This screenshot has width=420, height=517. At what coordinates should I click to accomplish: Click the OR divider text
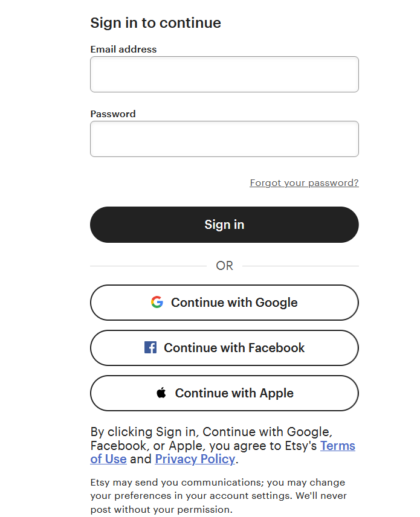pyautogui.click(x=224, y=266)
